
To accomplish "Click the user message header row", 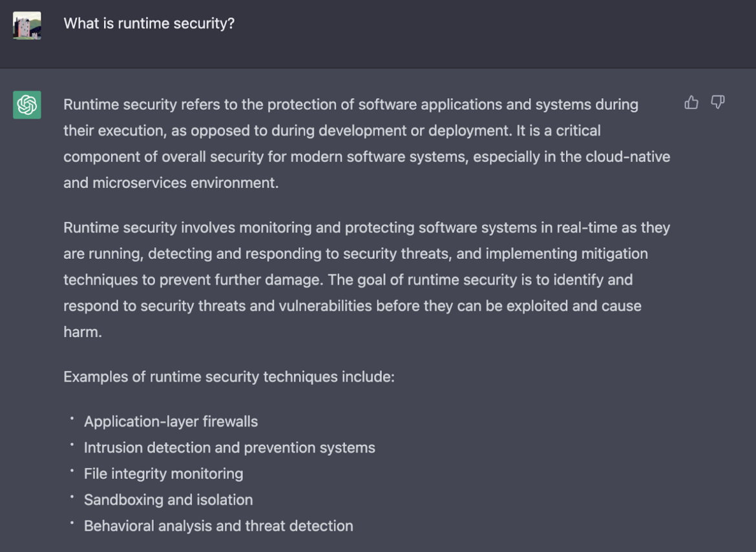I will [x=378, y=34].
